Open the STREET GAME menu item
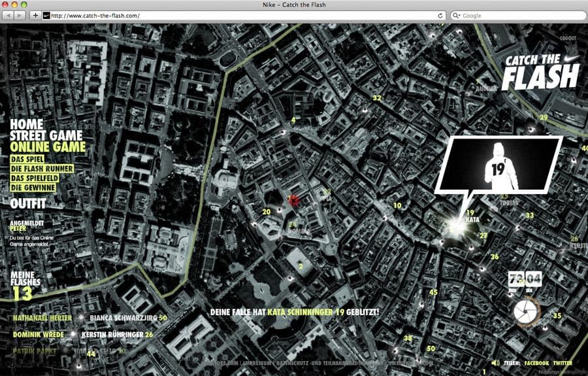The image size is (588, 376). tap(46, 135)
